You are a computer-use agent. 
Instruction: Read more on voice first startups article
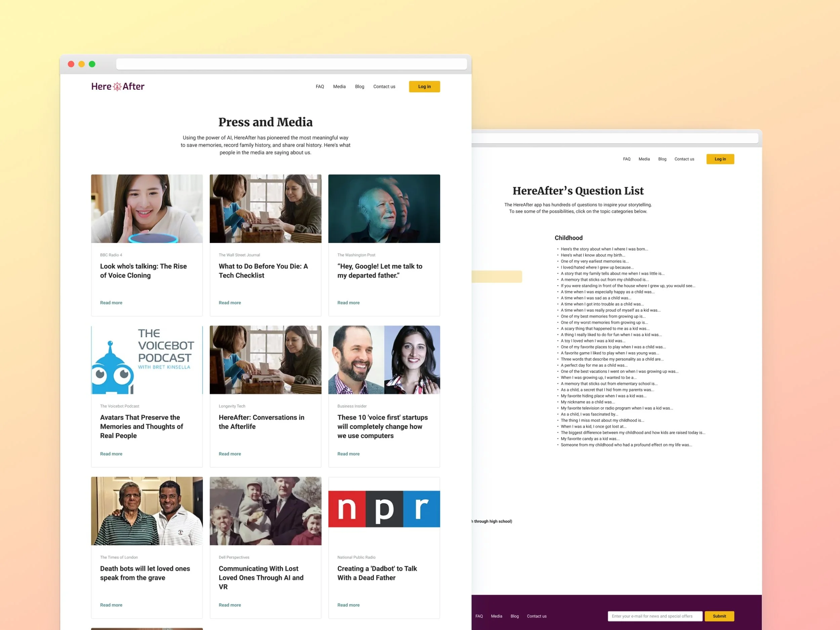348,454
